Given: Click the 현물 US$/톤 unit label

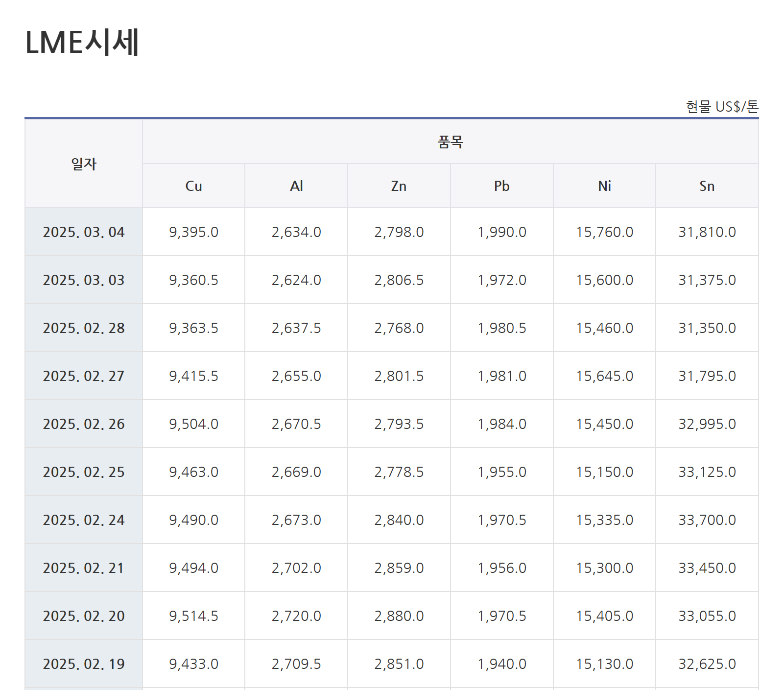Looking at the screenshot, I should click(722, 107).
